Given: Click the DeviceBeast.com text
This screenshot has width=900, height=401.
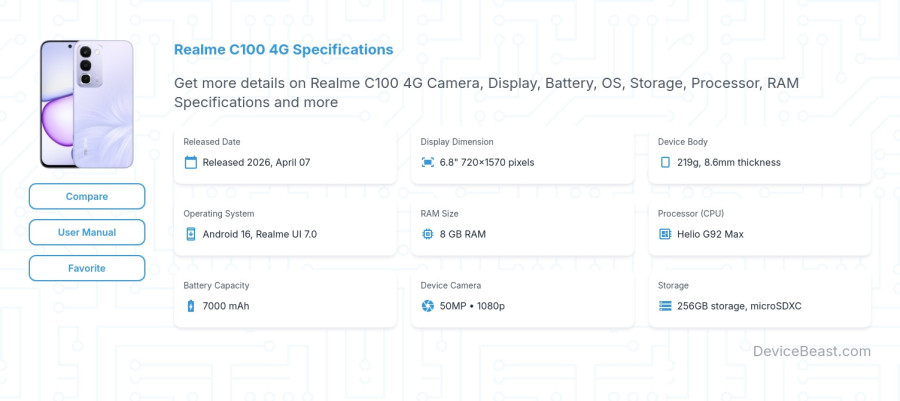Looking at the screenshot, I should (x=812, y=351).
